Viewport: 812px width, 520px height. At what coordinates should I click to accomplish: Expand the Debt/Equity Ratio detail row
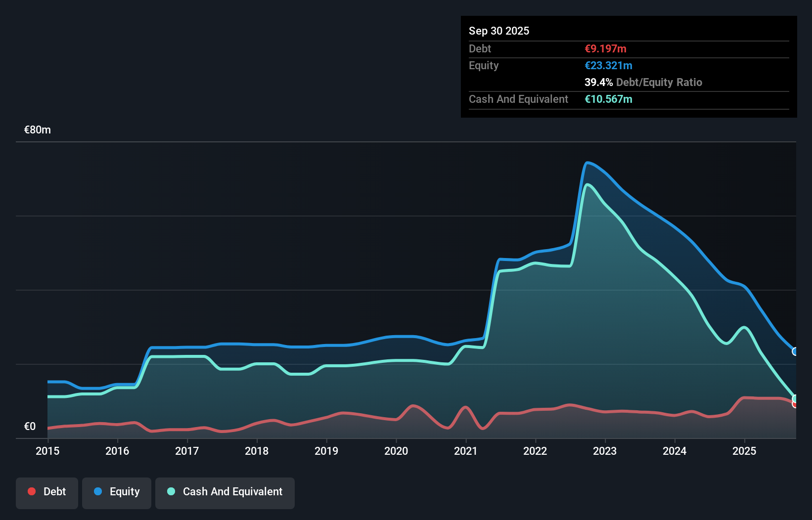[x=643, y=82]
